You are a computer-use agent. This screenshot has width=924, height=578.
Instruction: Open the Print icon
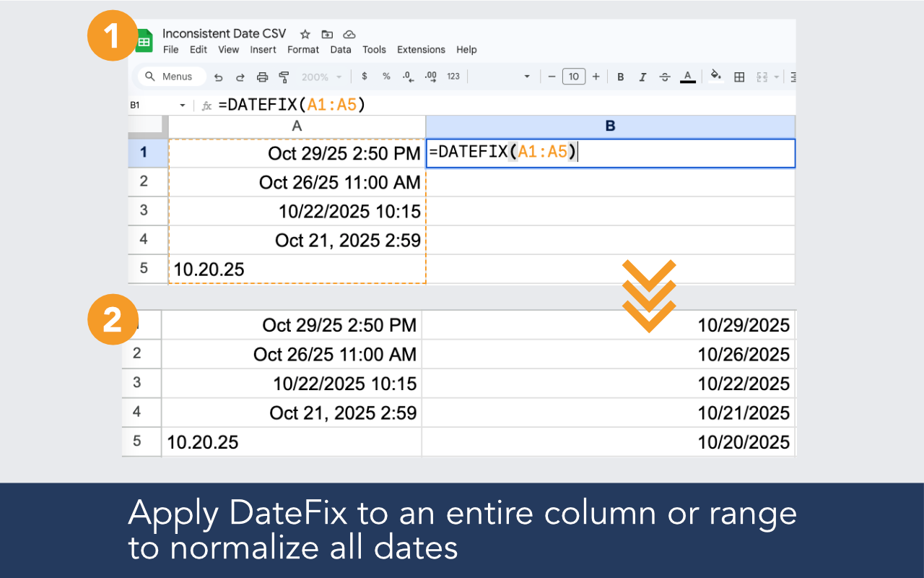[x=262, y=76]
